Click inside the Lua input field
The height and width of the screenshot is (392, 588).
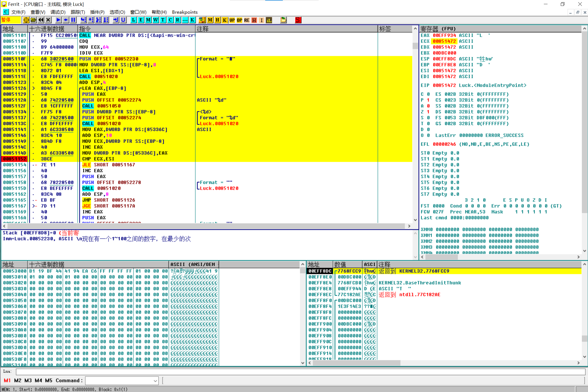[x=300, y=372]
